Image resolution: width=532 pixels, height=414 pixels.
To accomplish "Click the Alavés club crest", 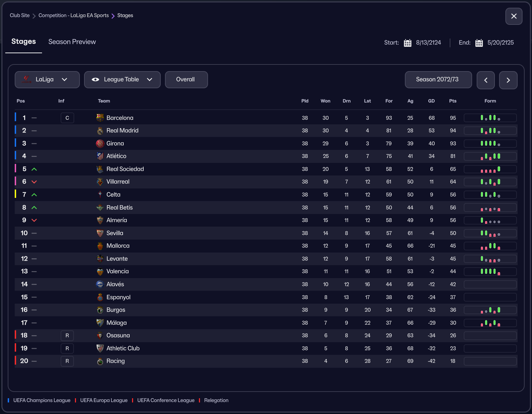I will (100, 284).
